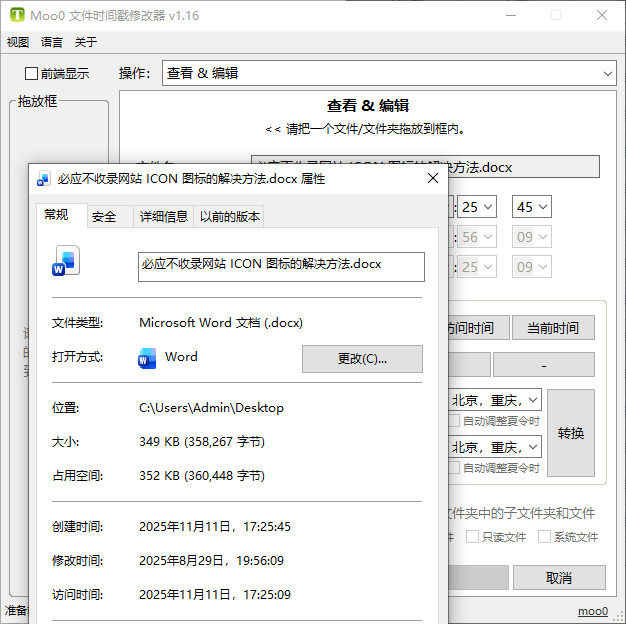Open the enabled minutes dropdown showing 25
This screenshot has width=626, height=624.
pos(477,207)
